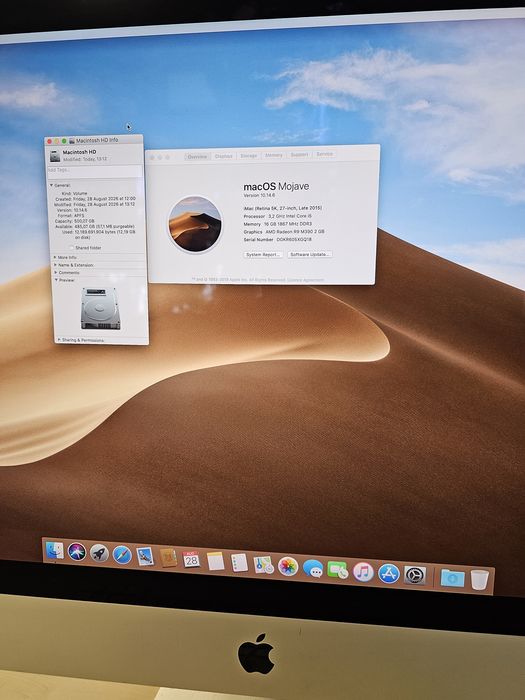This screenshot has height=700, width=525.
Task: Open the Downloads folder in Dock
Action: click(x=452, y=578)
